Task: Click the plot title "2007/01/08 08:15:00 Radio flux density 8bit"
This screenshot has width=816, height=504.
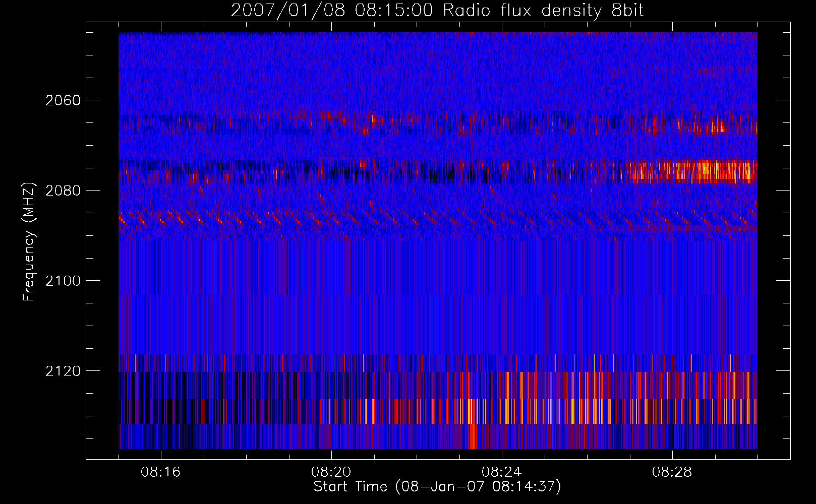Action: tap(437, 11)
